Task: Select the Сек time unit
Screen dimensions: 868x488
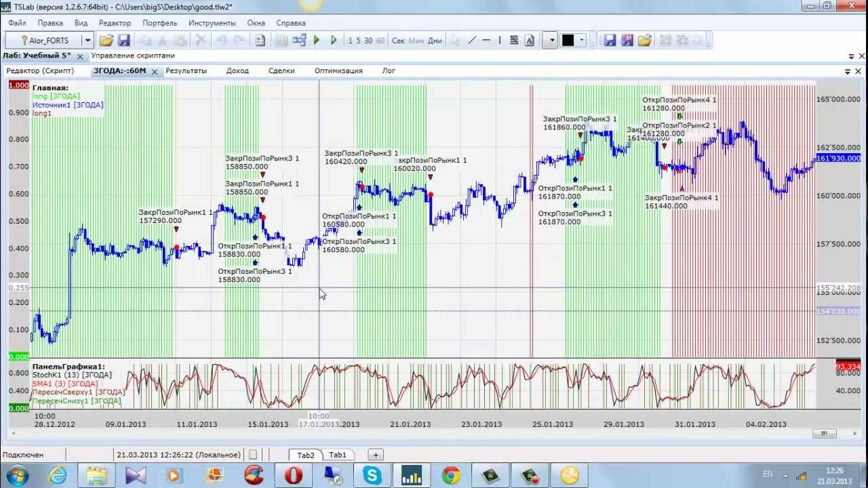Action: pos(398,41)
